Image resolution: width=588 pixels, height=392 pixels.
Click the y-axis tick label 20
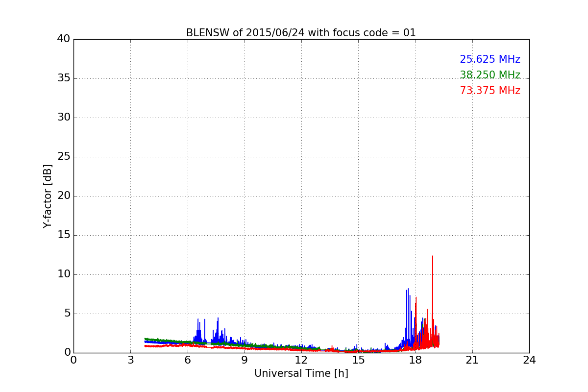[64, 196]
